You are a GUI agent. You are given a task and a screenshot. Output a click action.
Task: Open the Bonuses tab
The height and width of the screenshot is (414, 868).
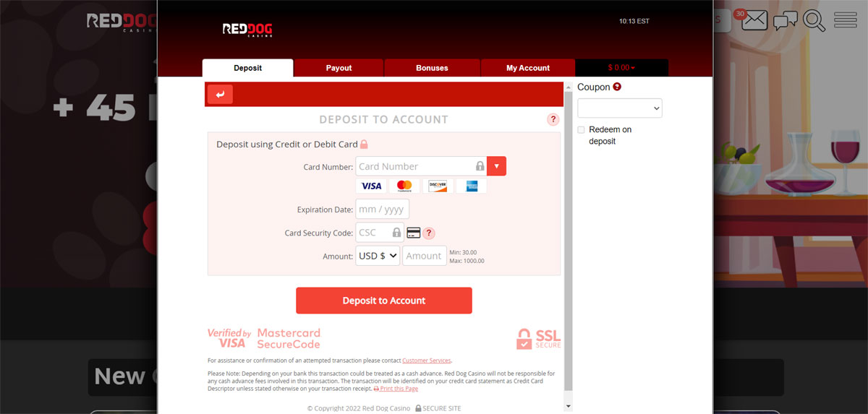432,68
